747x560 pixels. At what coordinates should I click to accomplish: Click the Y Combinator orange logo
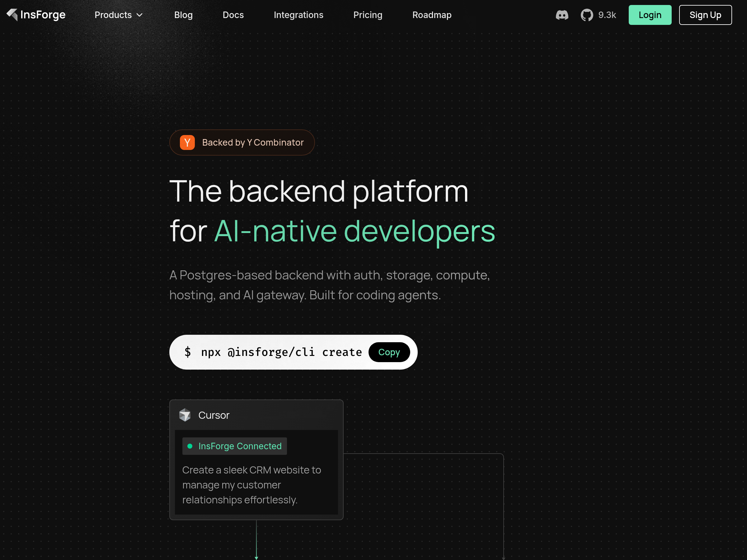pyautogui.click(x=187, y=142)
